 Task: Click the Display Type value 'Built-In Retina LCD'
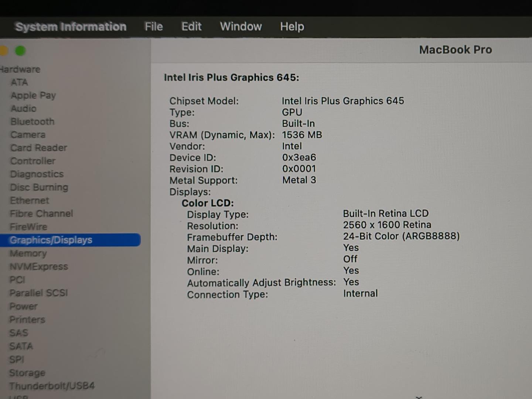(x=386, y=214)
